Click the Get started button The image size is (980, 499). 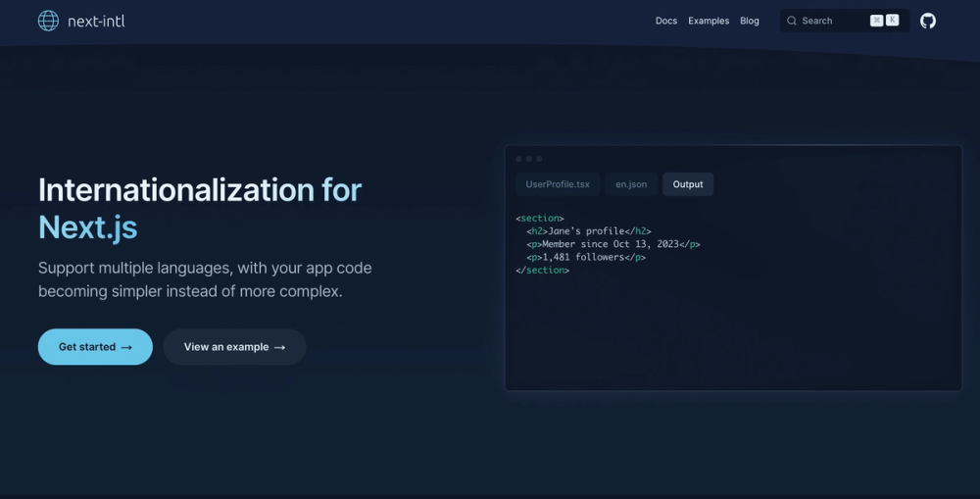tap(95, 346)
